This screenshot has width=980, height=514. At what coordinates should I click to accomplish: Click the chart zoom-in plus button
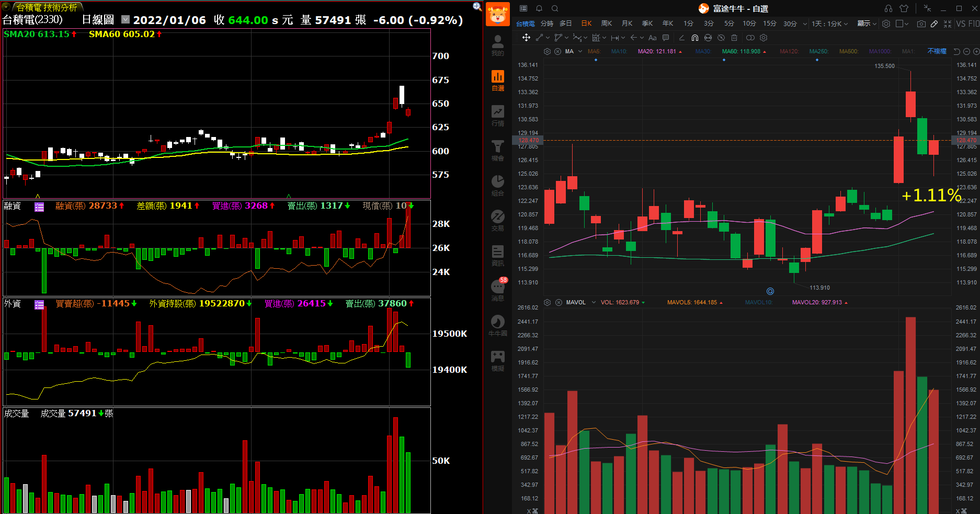click(x=975, y=51)
